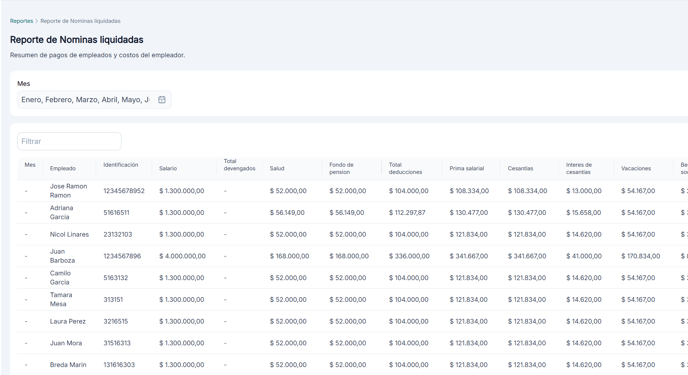
Task: Click the Prima salarial column header
Action: (x=466, y=168)
